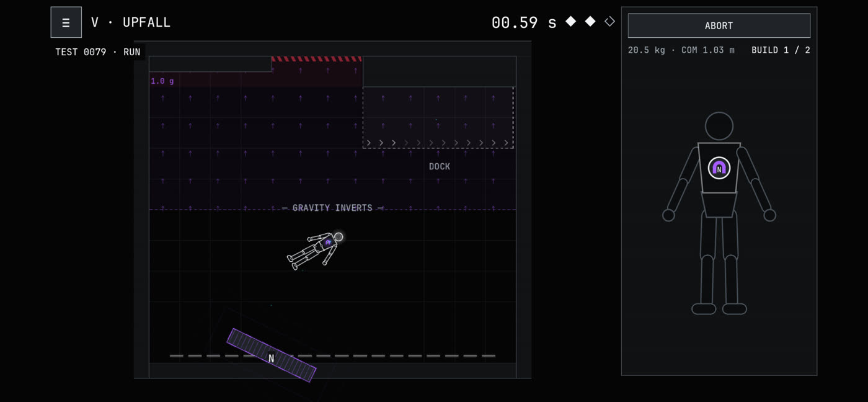Click the magnet icon on the robot's chest

click(x=719, y=168)
